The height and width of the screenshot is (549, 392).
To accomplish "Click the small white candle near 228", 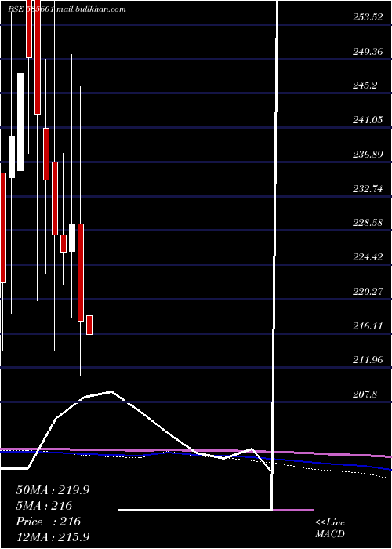I will point(72,238).
